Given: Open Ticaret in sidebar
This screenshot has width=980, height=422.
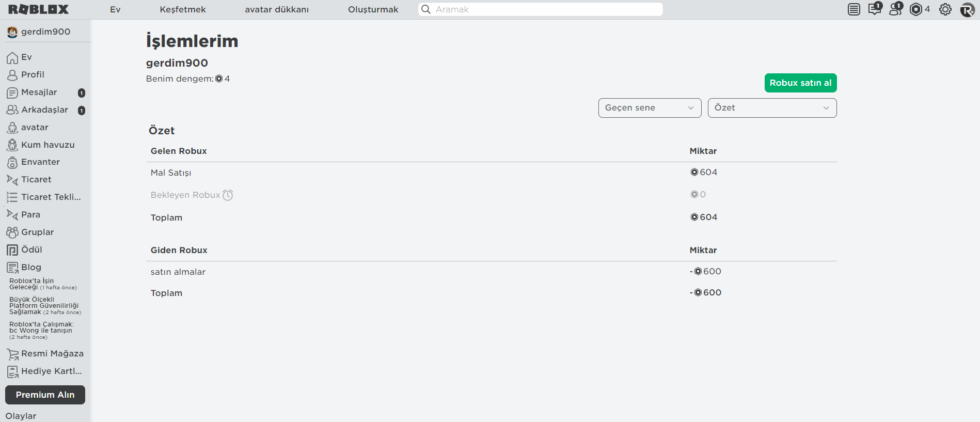Looking at the screenshot, I should click(x=29, y=179).
